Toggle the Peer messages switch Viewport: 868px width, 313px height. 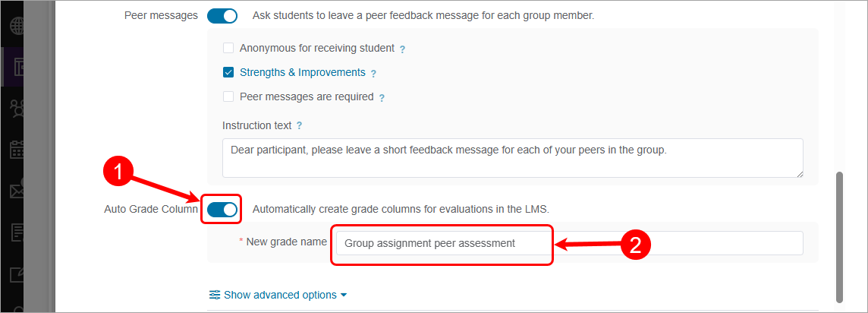222,16
